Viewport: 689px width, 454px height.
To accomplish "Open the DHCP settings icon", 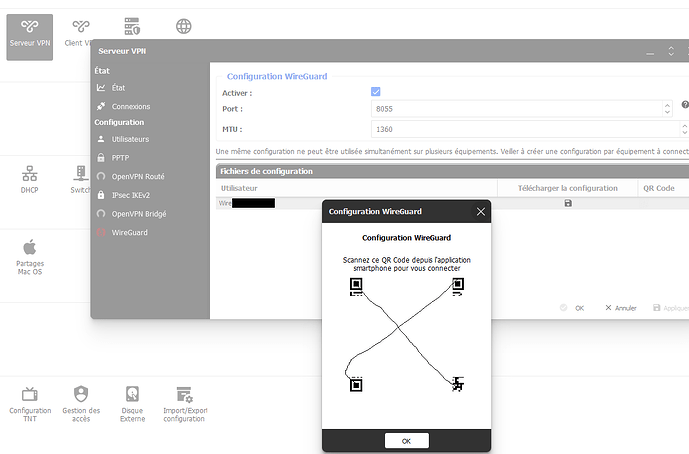I will (x=29, y=179).
